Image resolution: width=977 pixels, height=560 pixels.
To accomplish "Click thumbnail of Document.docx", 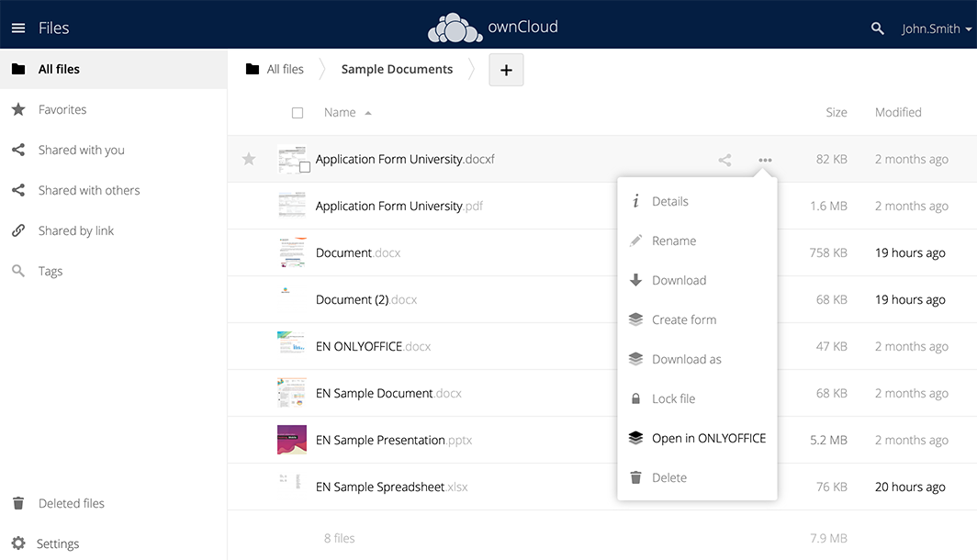I will click(x=292, y=252).
